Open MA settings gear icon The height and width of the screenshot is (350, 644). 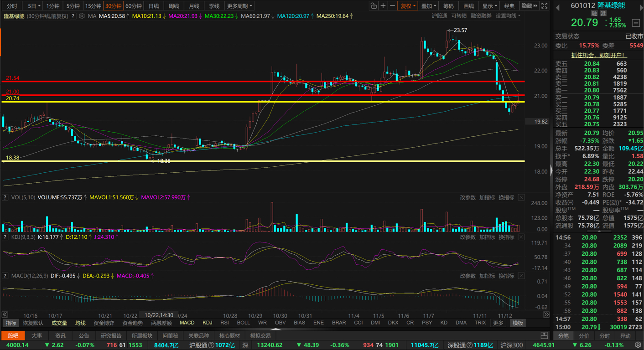click(82, 16)
